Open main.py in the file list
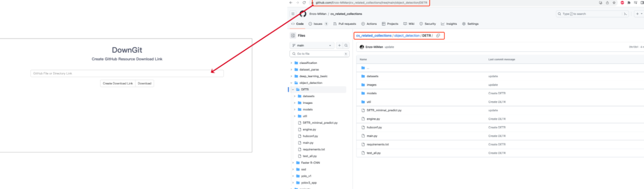 372,136
